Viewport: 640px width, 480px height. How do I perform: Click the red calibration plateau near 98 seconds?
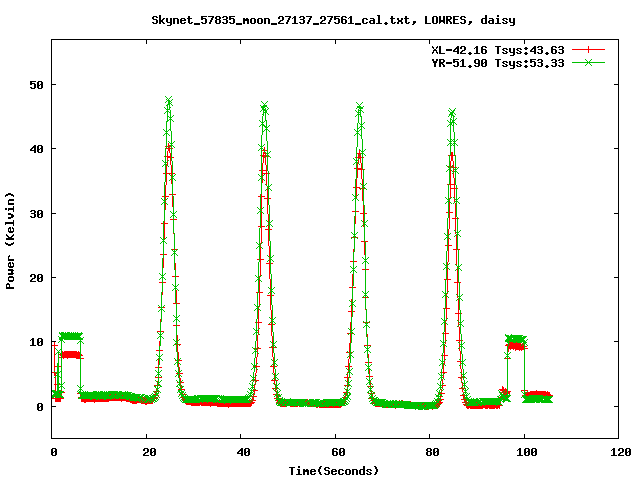516,347
